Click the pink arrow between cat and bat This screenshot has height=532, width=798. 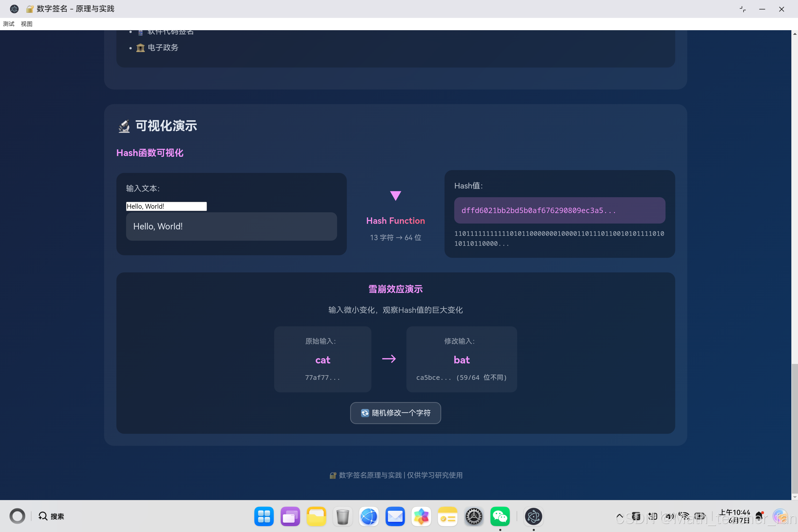pos(389,359)
